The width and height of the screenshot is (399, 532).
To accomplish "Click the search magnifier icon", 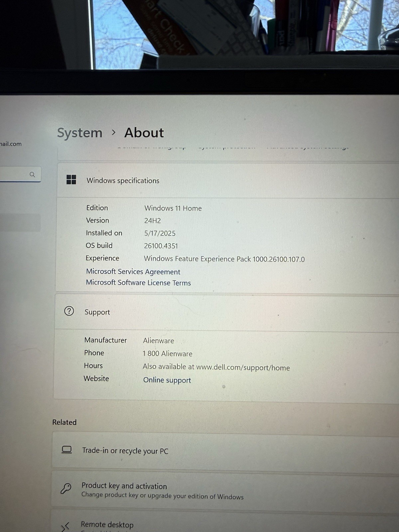I will (32, 174).
